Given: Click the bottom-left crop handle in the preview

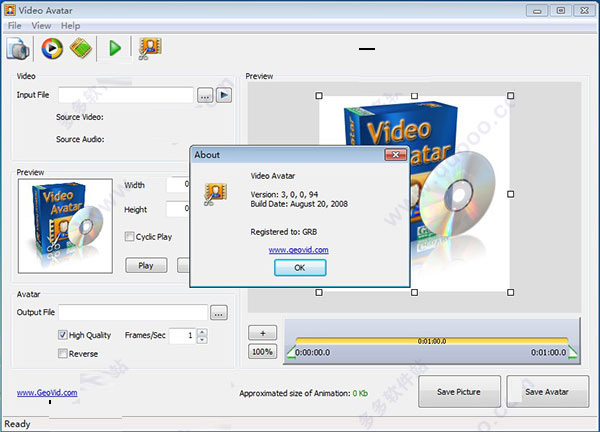Looking at the screenshot, I should [319, 292].
